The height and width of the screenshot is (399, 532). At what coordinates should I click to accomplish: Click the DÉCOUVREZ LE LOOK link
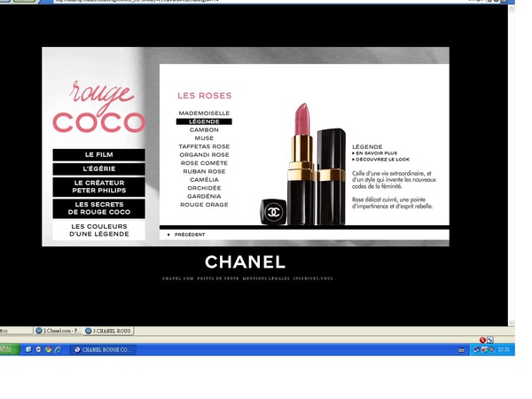(380, 160)
